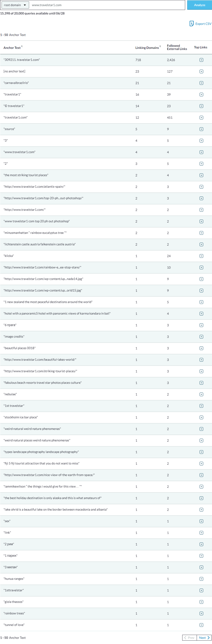Click info icon beside Linking Domains header
Image resolution: width=212 pixels, height=644 pixels.
[160, 46]
